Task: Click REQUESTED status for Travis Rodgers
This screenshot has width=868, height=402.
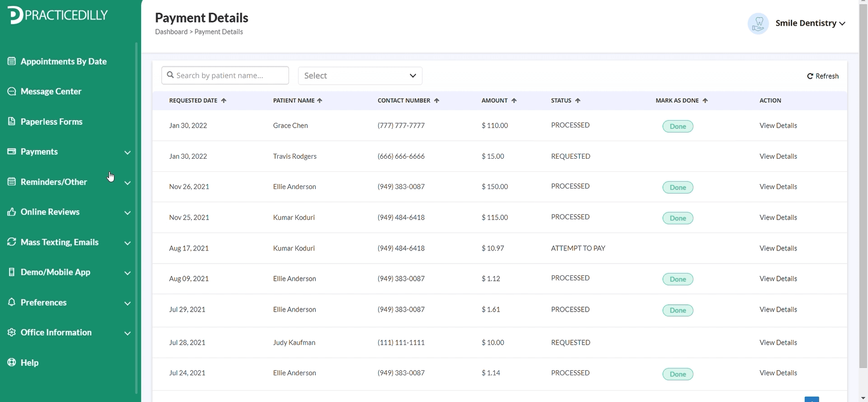Action: click(570, 156)
